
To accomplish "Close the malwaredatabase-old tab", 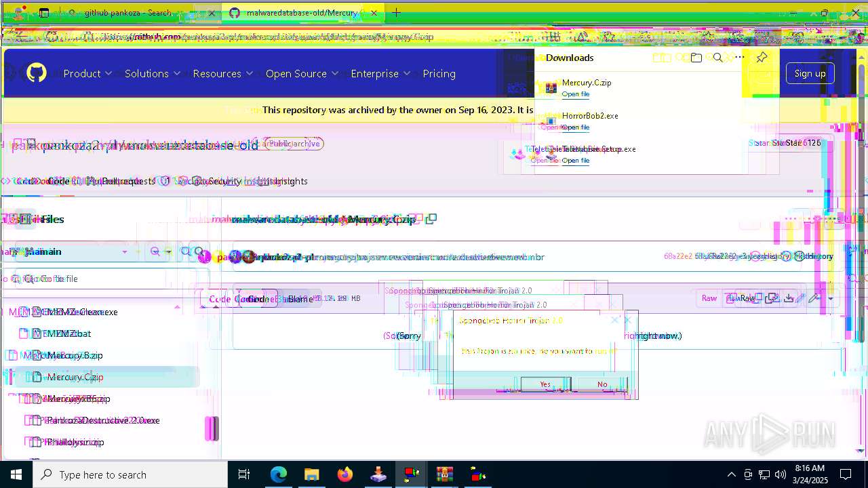I will pyautogui.click(x=374, y=13).
